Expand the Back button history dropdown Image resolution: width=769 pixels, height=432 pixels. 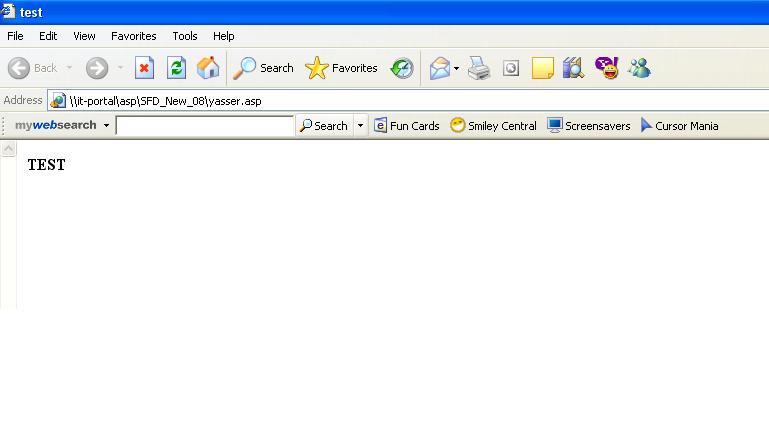[69, 68]
